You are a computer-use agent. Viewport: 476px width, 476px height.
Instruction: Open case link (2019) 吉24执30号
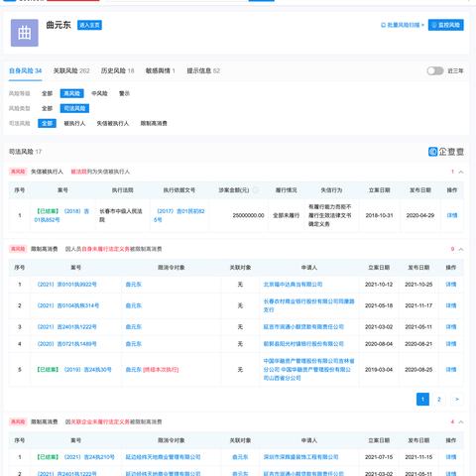tap(73, 370)
